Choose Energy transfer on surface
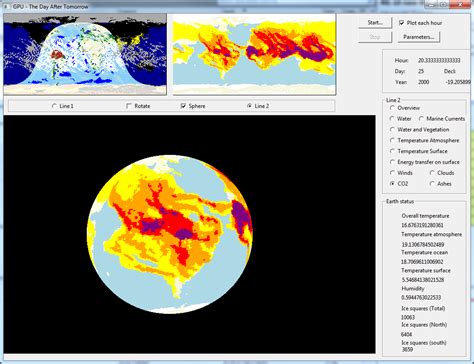This screenshot has height=364, width=474. 392,162
